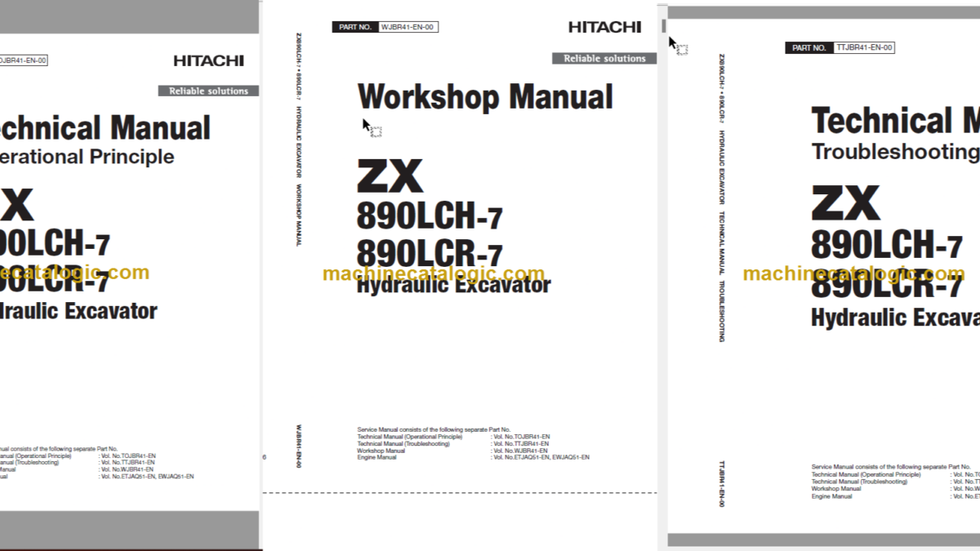Screen dimensions: 980x551
Task: Click 'Vol. No.ETJAQ51-EN, EWJAQ51-EN' on Workshop page
Action: tap(540, 457)
